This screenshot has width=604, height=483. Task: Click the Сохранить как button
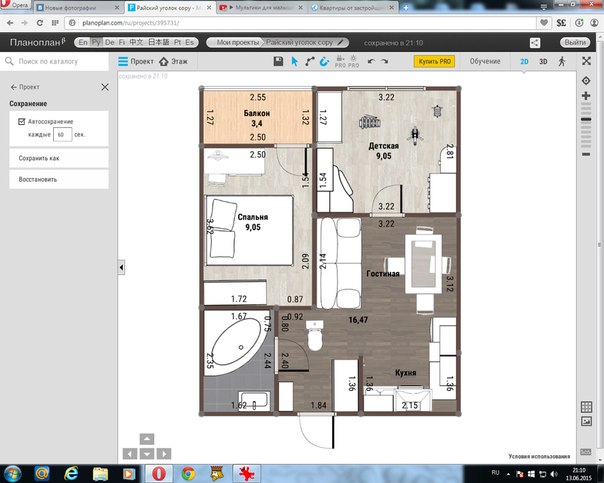[x=58, y=158]
